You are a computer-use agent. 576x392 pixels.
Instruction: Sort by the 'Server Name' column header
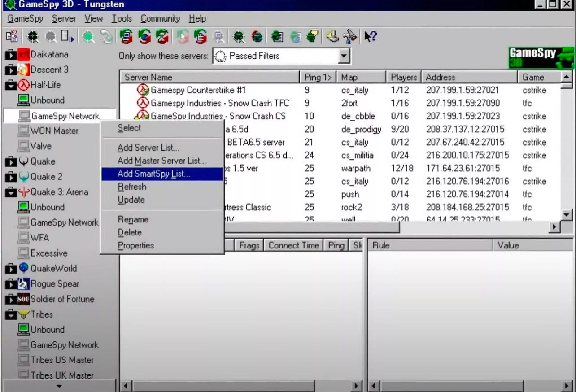coord(210,77)
